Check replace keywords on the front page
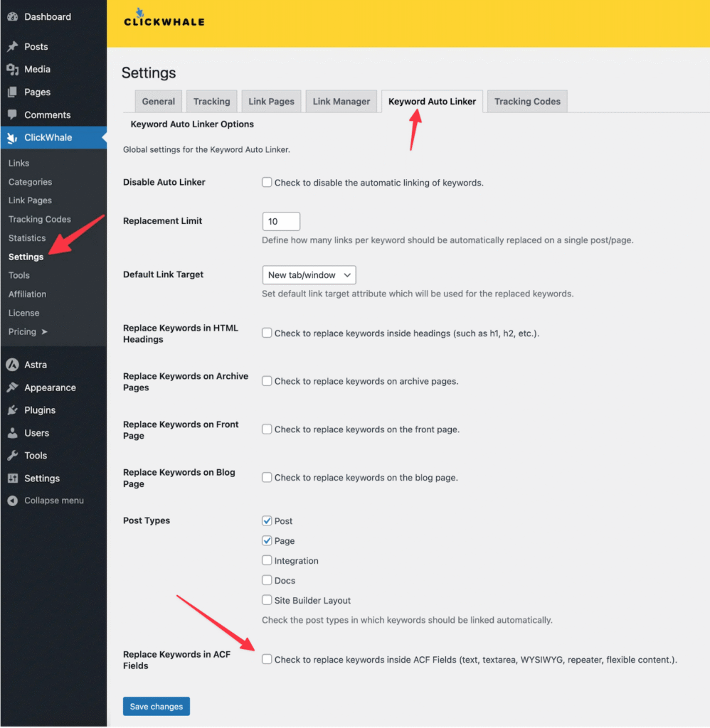 (267, 429)
